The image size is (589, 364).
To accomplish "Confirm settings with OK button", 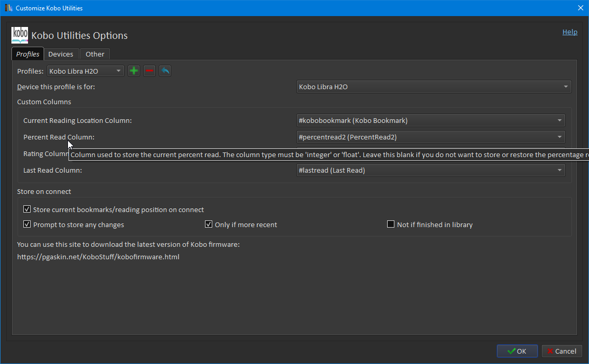I will click(x=517, y=351).
